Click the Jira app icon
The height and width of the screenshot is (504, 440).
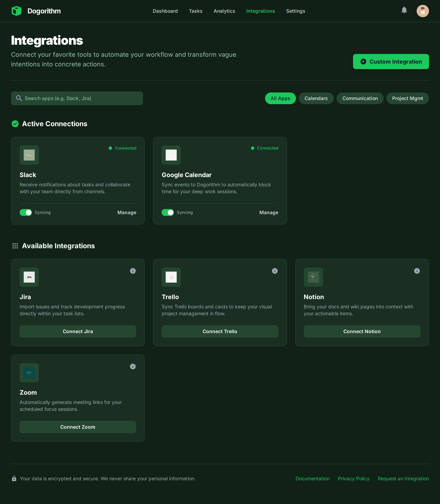29,277
